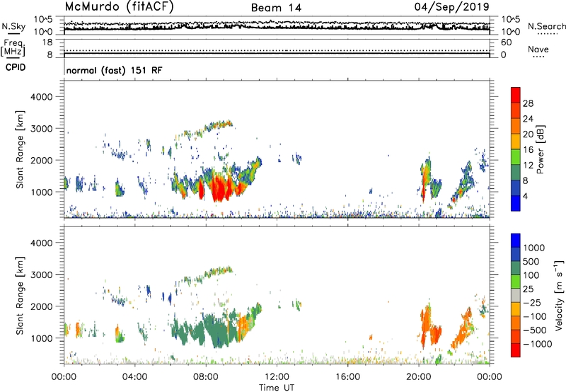Click the date "04/Sep/2019"

coord(451,7)
